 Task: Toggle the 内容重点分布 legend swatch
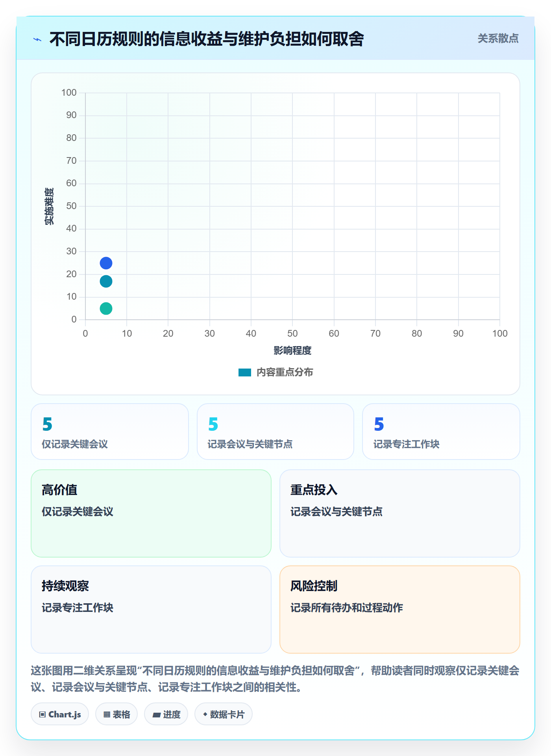(244, 372)
